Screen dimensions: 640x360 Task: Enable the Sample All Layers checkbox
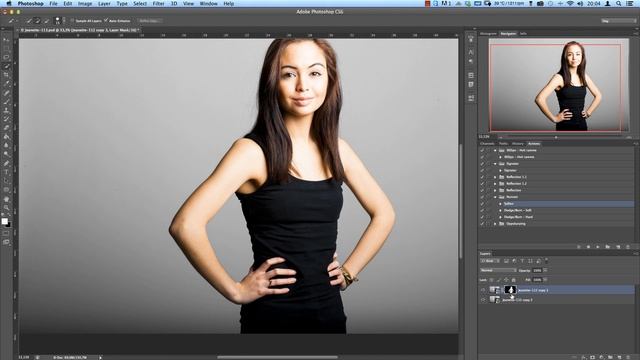72,20
